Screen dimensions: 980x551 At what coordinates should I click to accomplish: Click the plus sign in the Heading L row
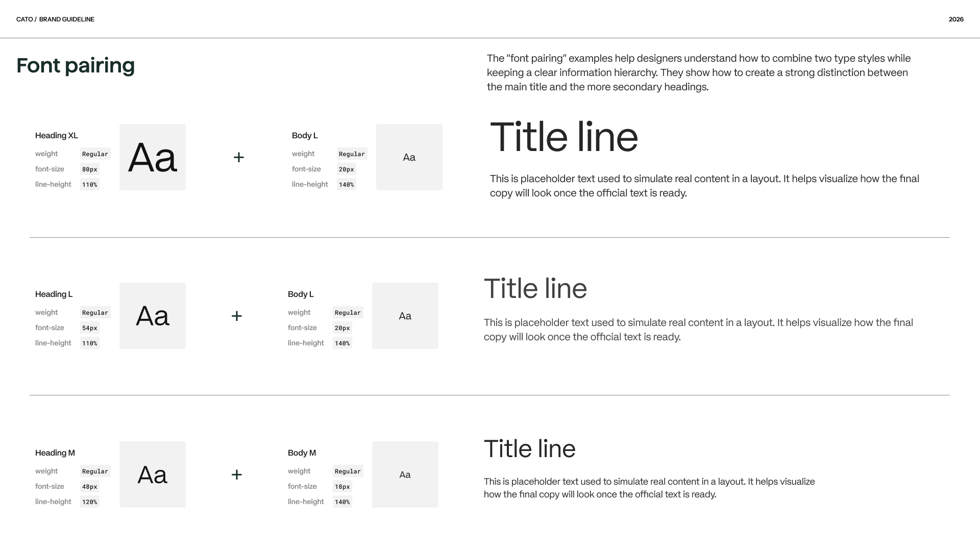[236, 316]
